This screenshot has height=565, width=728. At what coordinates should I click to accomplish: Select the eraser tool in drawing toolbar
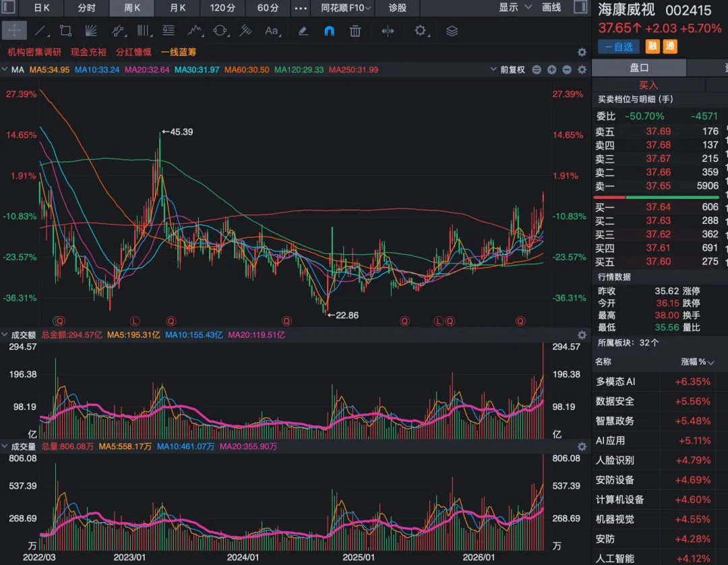pyautogui.click(x=303, y=31)
